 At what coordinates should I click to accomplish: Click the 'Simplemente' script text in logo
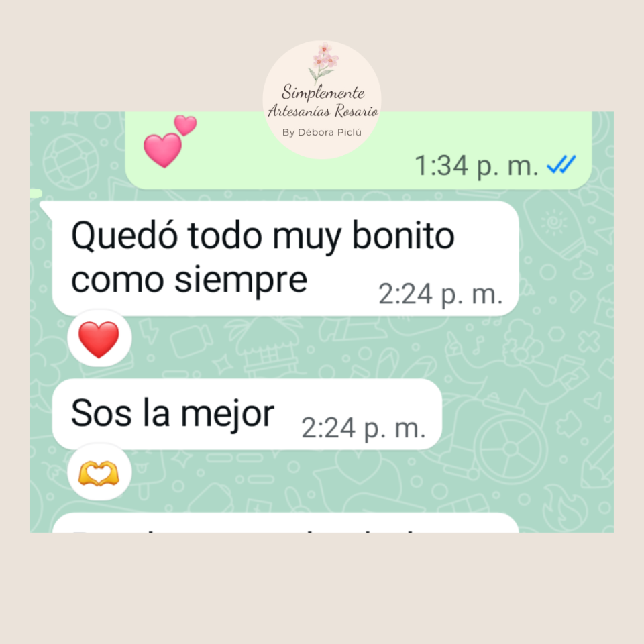coord(323,93)
